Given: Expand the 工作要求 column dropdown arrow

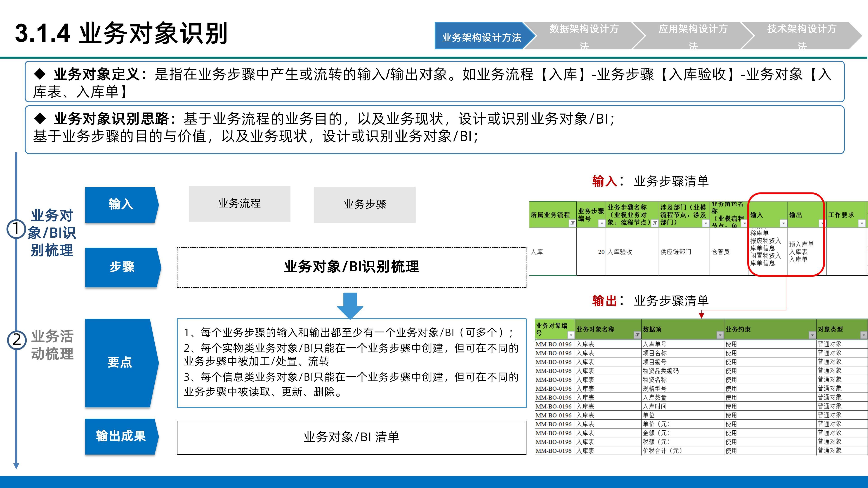Looking at the screenshot, I should click(x=862, y=223).
